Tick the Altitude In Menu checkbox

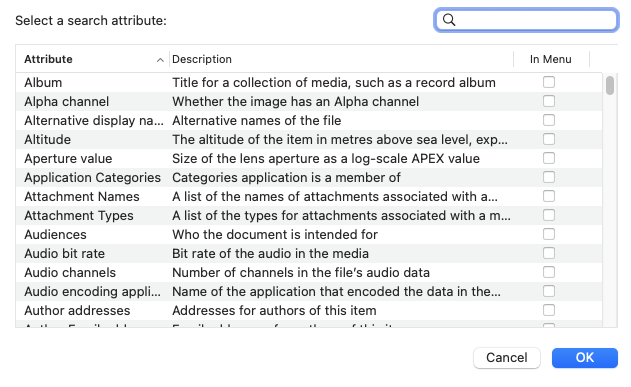[x=549, y=139]
